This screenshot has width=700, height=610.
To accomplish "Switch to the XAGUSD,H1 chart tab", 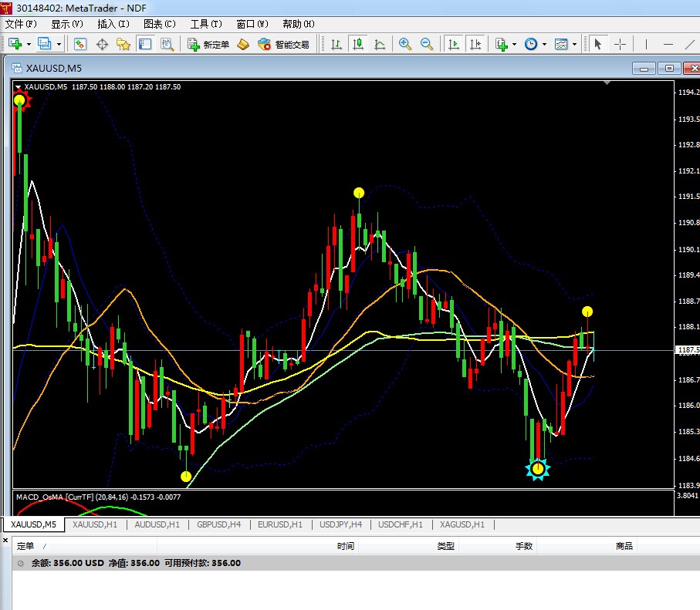I will [x=462, y=524].
